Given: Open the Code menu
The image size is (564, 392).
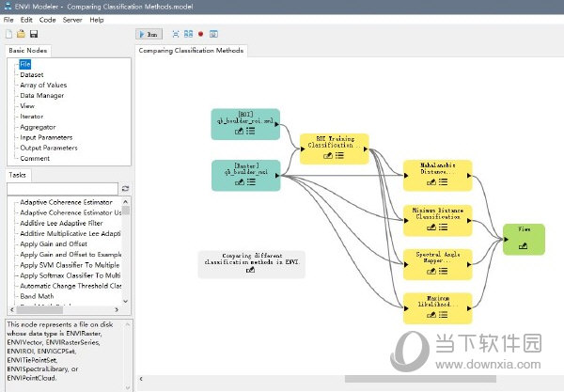Looking at the screenshot, I should tap(48, 20).
